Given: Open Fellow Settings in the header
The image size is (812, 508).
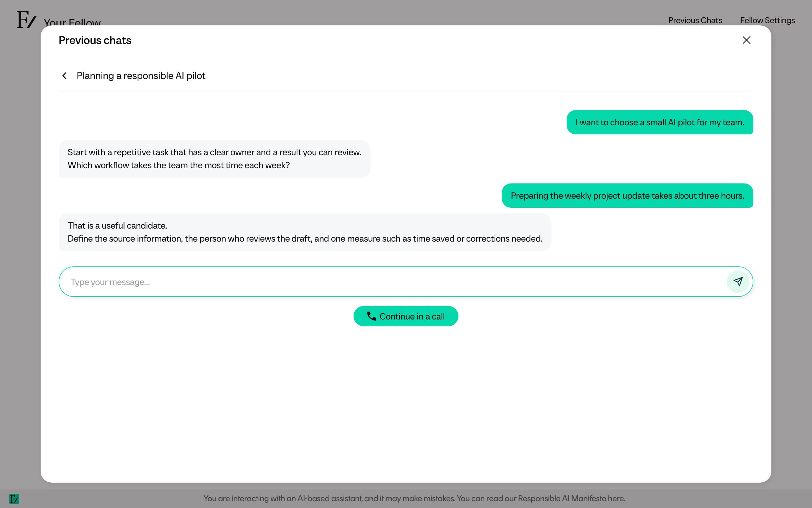Looking at the screenshot, I should (x=767, y=21).
